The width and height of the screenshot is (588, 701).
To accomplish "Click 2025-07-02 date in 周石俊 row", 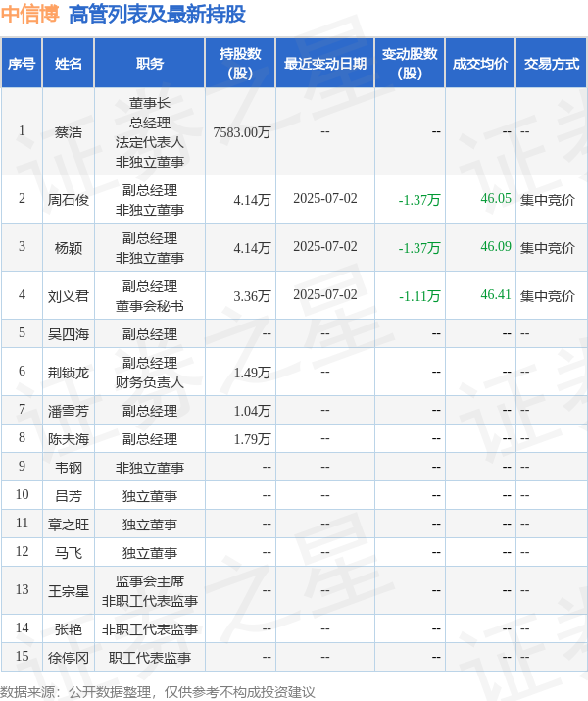I will 324,198.
